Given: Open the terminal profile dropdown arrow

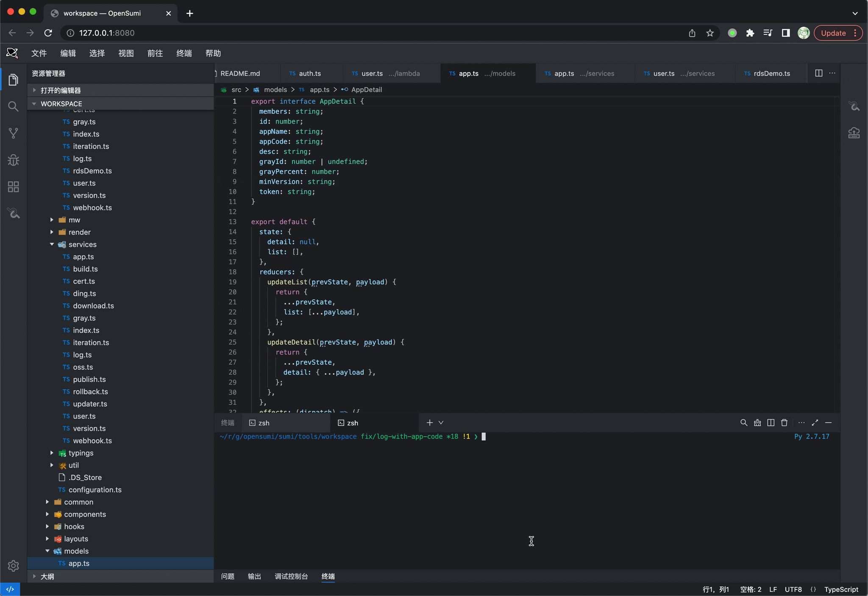Looking at the screenshot, I should click(441, 423).
